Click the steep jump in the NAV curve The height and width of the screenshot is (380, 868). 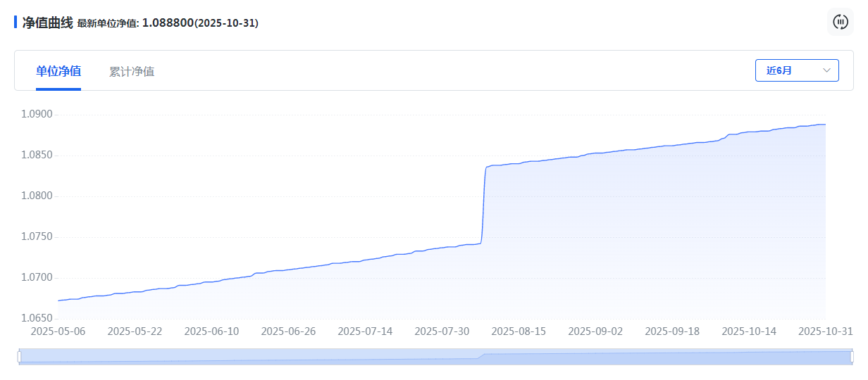point(483,204)
